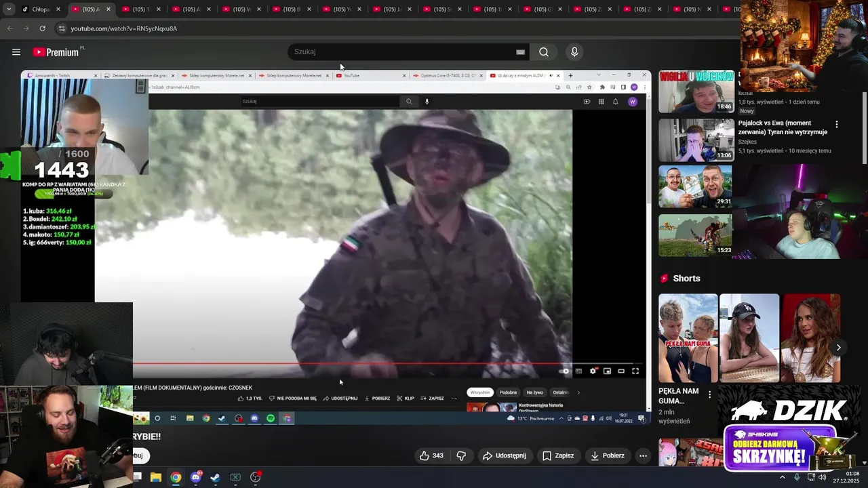Show hidden system tray icons
This screenshot has height=488, width=868.
click(x=782, y=477)
